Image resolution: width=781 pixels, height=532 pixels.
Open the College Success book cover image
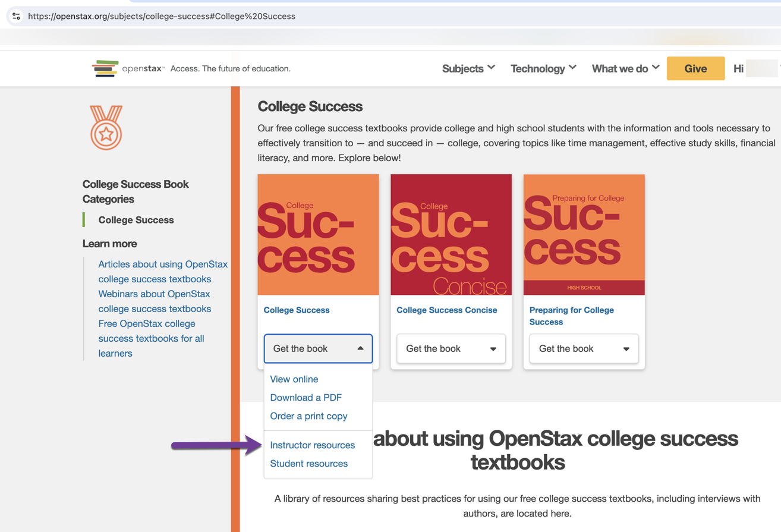[318, 234]
